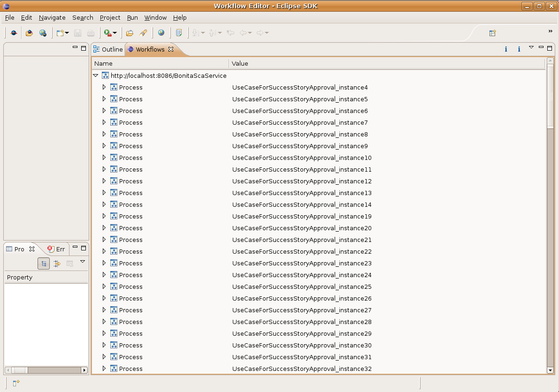Click the Run External Tools icon

[107, 33]
